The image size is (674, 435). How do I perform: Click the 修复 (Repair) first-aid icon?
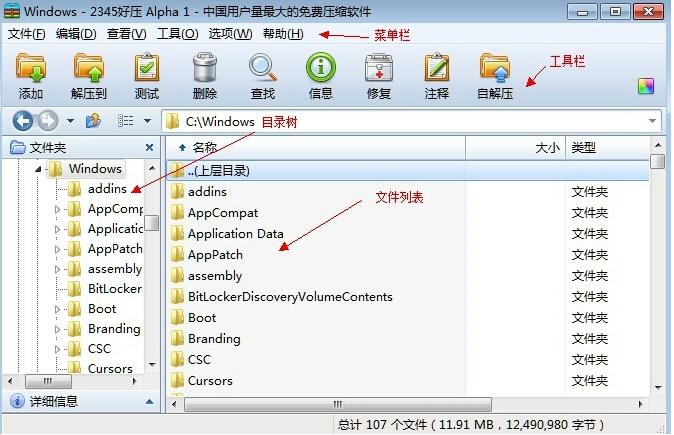pyautogui.click(x=379, y=68)
